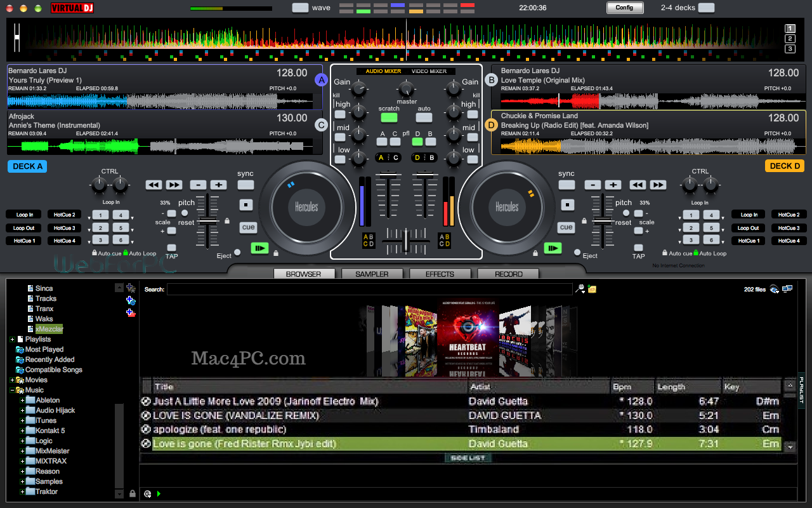812x508 pixels.
Task: Collapse the Music tree node
Action: click(x=12, y=391)
